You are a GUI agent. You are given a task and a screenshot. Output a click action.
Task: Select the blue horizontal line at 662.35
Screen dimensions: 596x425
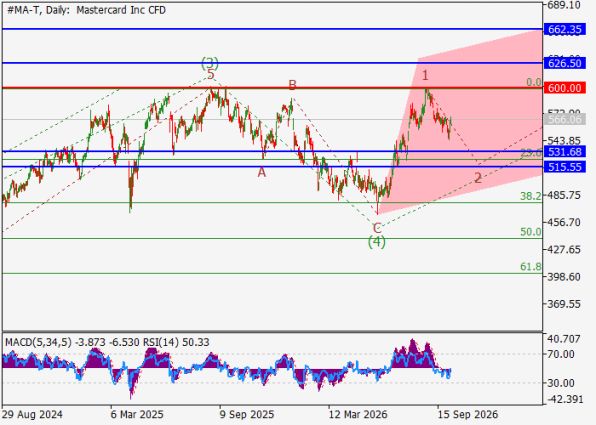point(272,29)
